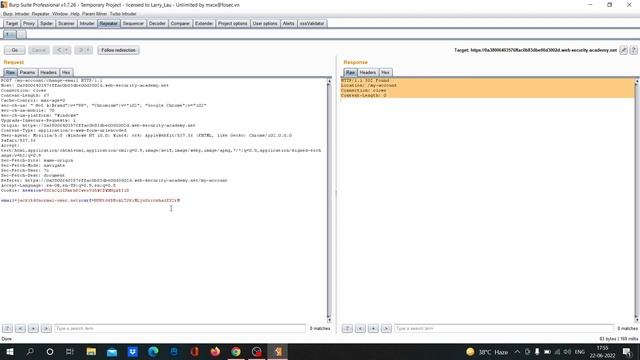Select Repeater sub-tab 1
The height and width of the screenshot is (360, 640).
[x=9, y=35]
